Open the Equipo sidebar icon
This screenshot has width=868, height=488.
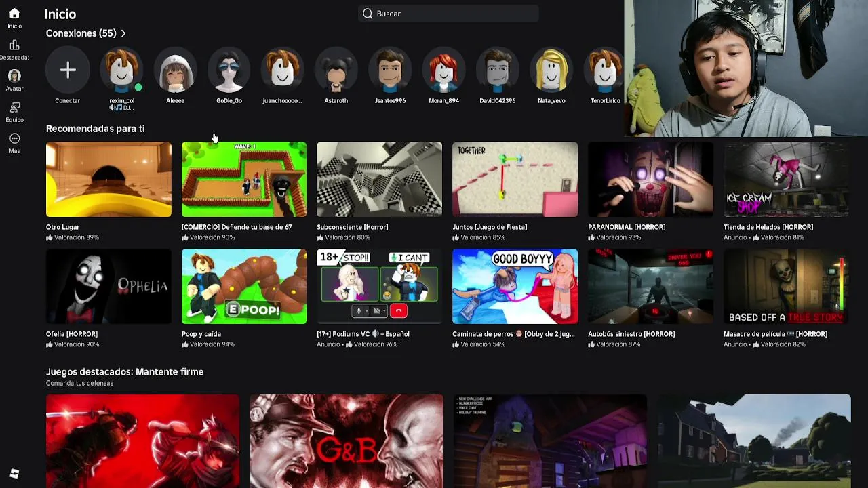(14, 107)
